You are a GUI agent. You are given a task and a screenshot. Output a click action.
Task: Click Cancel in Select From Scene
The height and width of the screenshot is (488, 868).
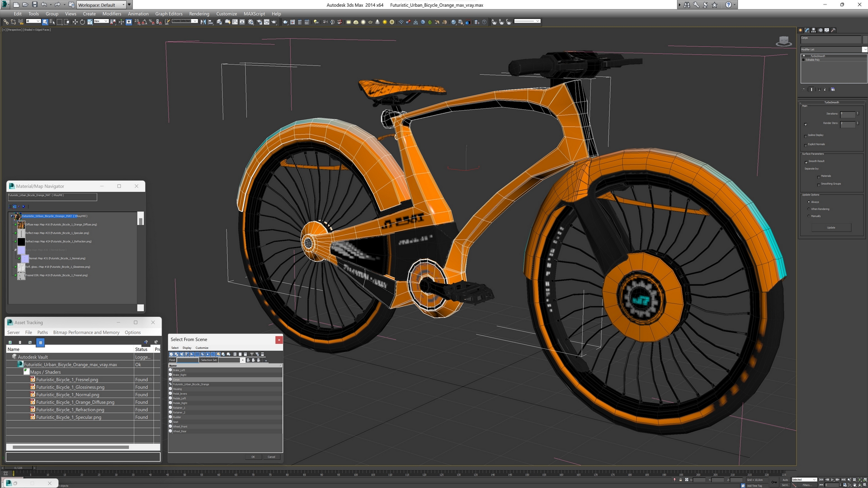(x=271, y=457)
